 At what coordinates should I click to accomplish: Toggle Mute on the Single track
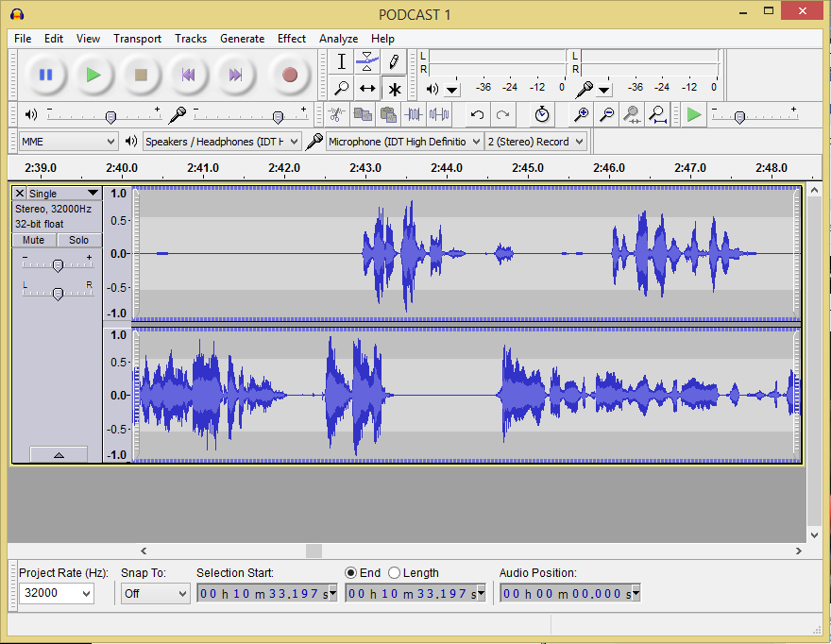[x=34, y=240]
